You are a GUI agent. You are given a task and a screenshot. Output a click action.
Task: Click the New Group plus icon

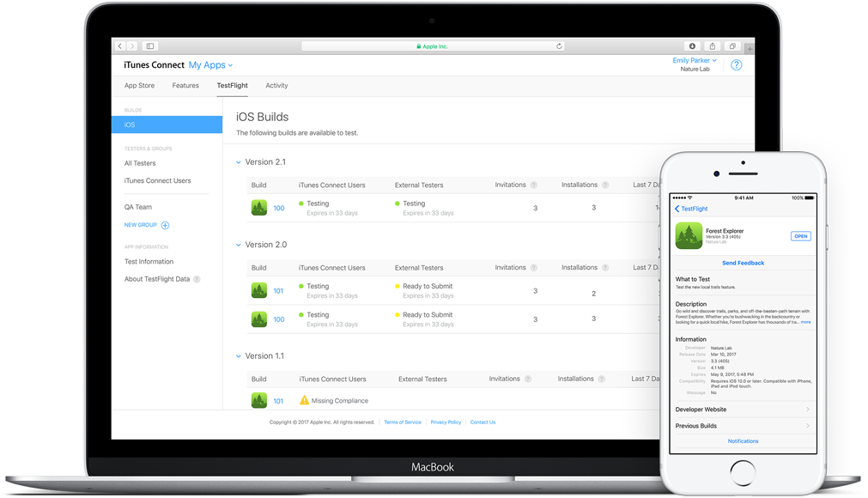tap(165, 225)
